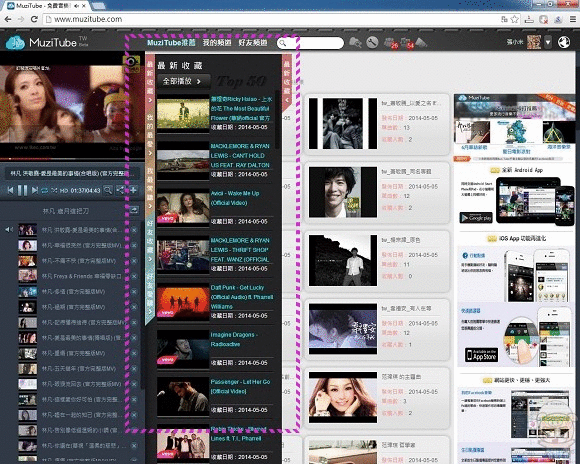Click the magnifier icon in player controls
This screenshot has height=464, width=580.
[108, 190]
